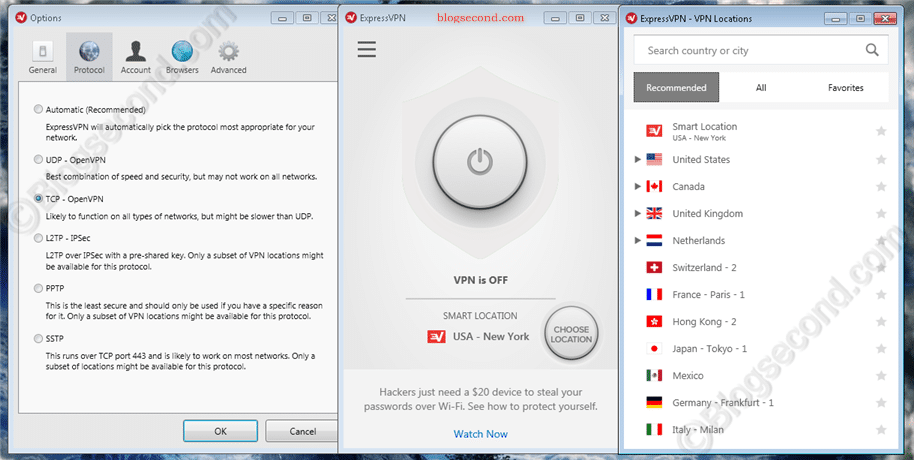Choose the PPTP protocol radio button

(38, 288)
